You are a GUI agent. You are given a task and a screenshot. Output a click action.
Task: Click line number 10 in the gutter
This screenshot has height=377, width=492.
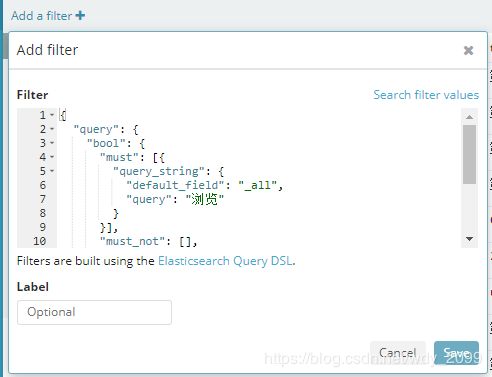[x=40, y=241]
